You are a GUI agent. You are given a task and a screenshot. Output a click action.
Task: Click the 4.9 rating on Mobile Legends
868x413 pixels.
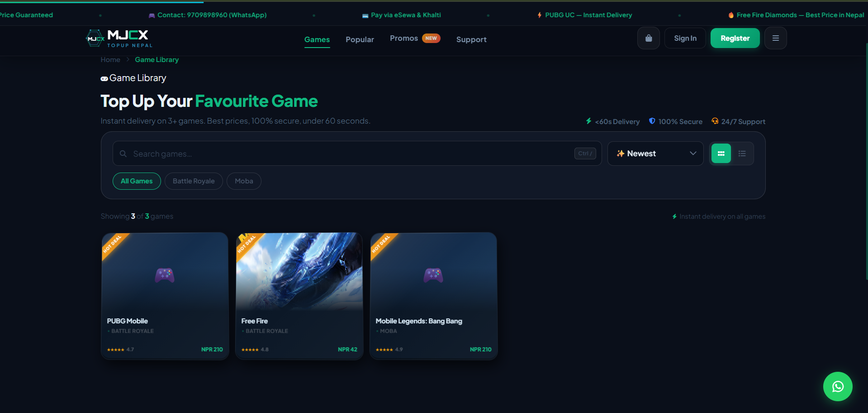pos(399,350)
